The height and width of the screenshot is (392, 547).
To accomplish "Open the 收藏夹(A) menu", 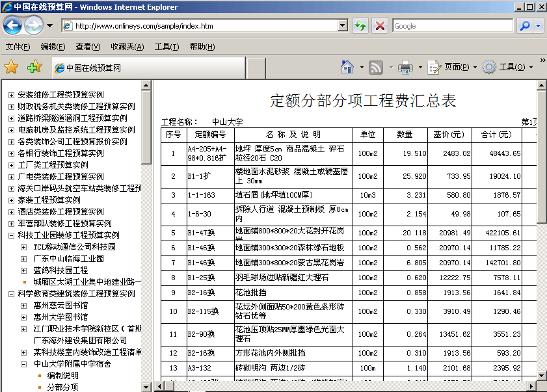I will tap(126, 47).
